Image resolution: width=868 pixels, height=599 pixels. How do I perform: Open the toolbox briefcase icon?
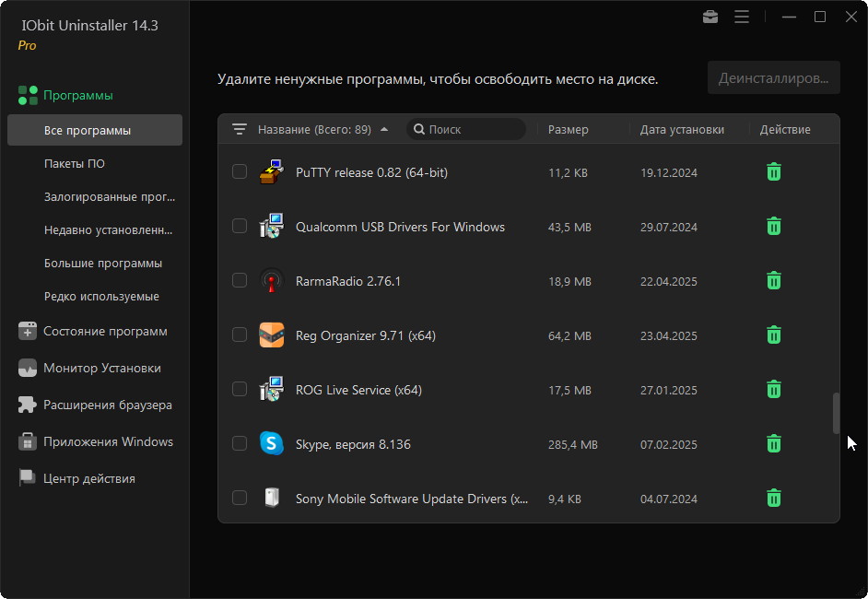pyautogui.click(x=710, y=18)
